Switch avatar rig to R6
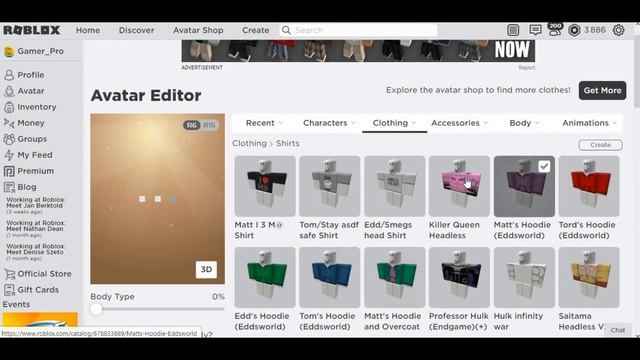640x360 pixels. click(192, 125)
